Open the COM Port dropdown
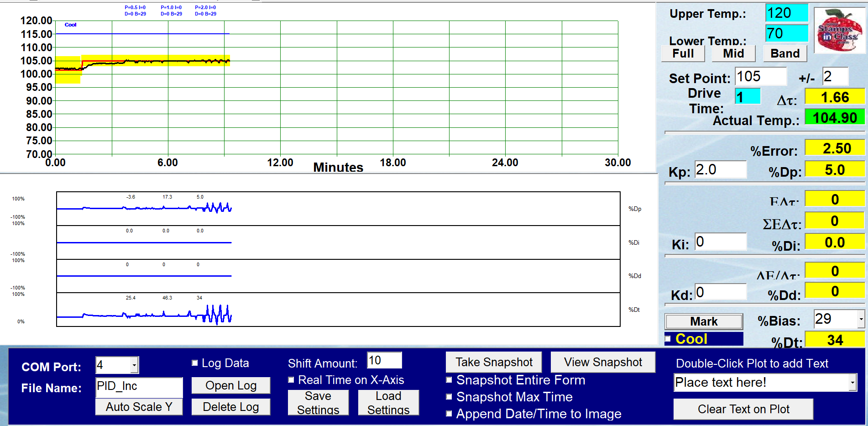The height and width of the screenshot is (426, 868). tap(134, 365)
